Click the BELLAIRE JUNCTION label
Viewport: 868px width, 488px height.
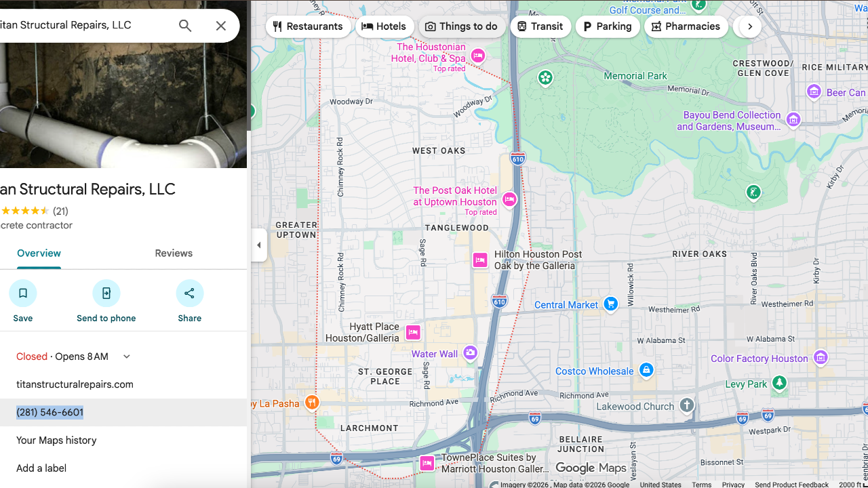[580, 444]
